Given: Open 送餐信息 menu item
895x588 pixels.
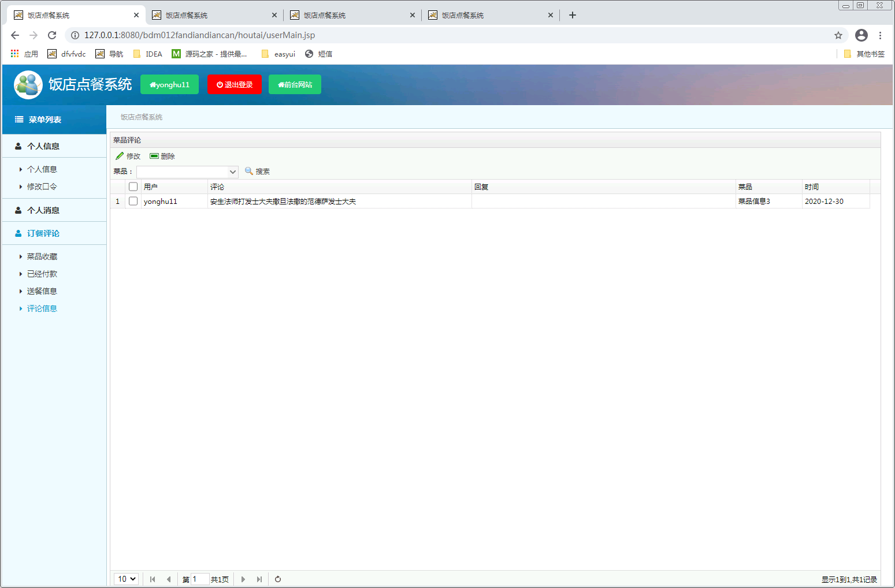Looking at the screenshot, I should click(x=42, y=291).
